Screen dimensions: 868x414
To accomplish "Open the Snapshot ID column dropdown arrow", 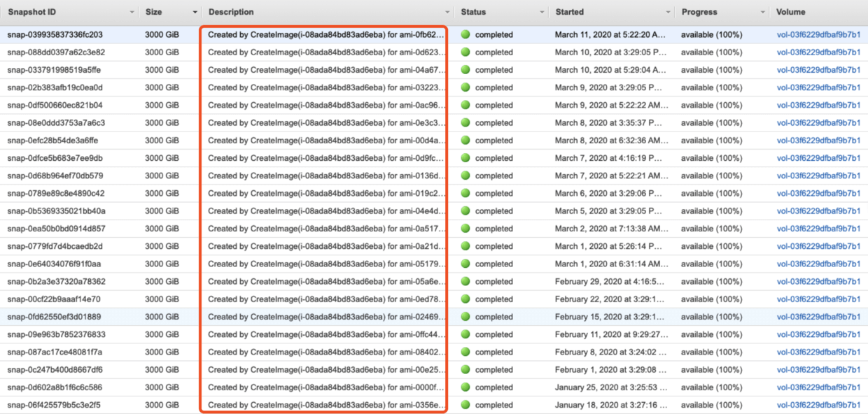I will 132,13.
